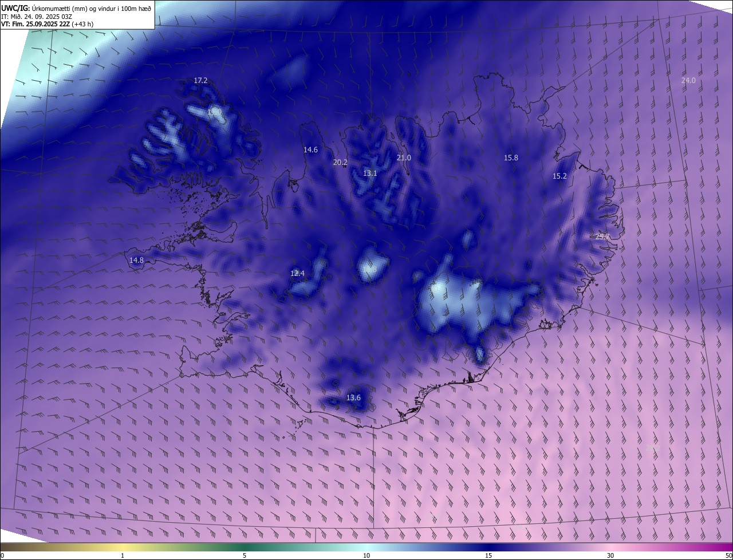
Task: Click the 17.2 value in the Westfjords
Action: [200, 81]
